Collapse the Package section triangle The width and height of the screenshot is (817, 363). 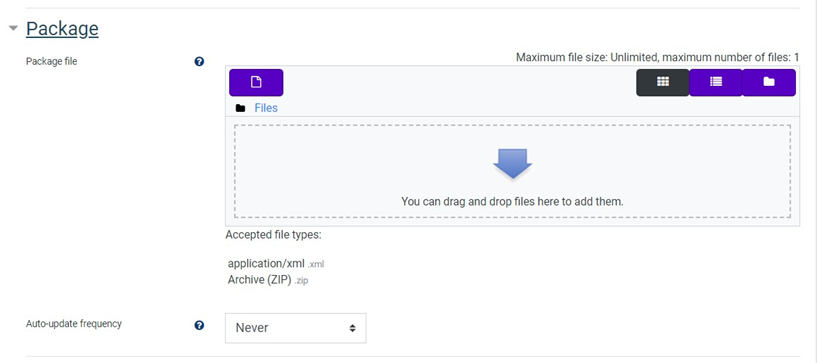13,28
